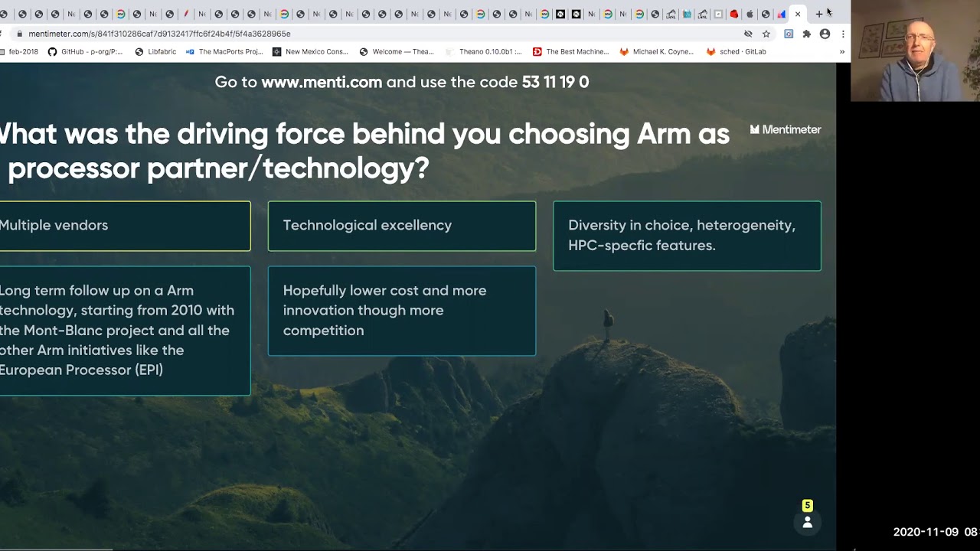Click the lock icon in the address bar
Image resolution: width=980 pixels, height=551 pixels.
click(19, 34)
